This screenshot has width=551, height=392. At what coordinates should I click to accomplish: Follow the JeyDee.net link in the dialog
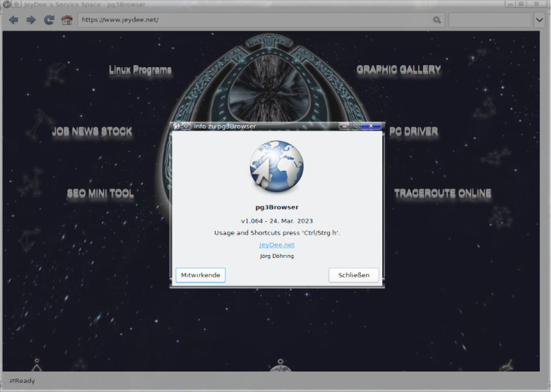277,245
